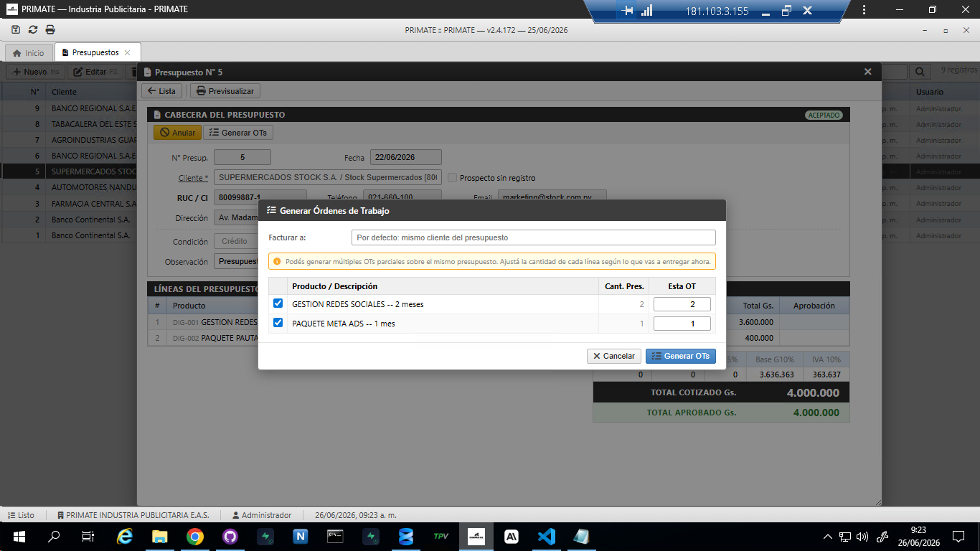The image size is (980, 551).
Task: Click the volume speaker icon in tray
Action: tap(862, 537)
